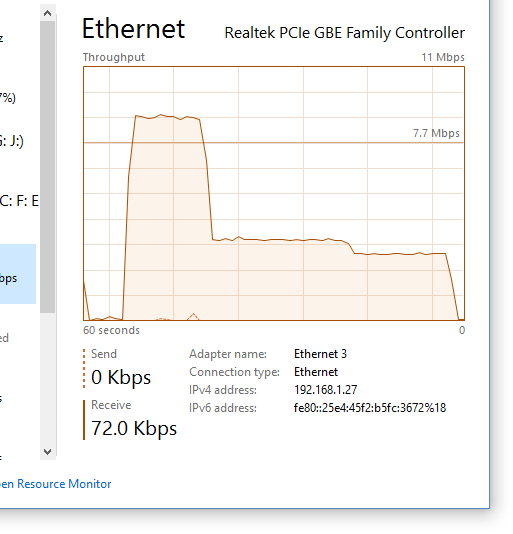Click the Send 0 Kbps value
The width and height of the screenshot is (513, 534).
click(121, 377)
